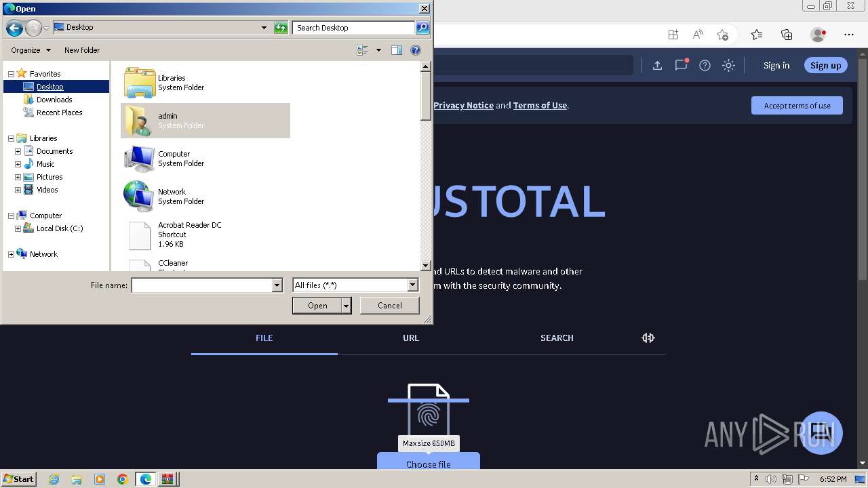Click New folder in toolbar
This screenshot has width=868, height=488.
[x=82, y=50]
